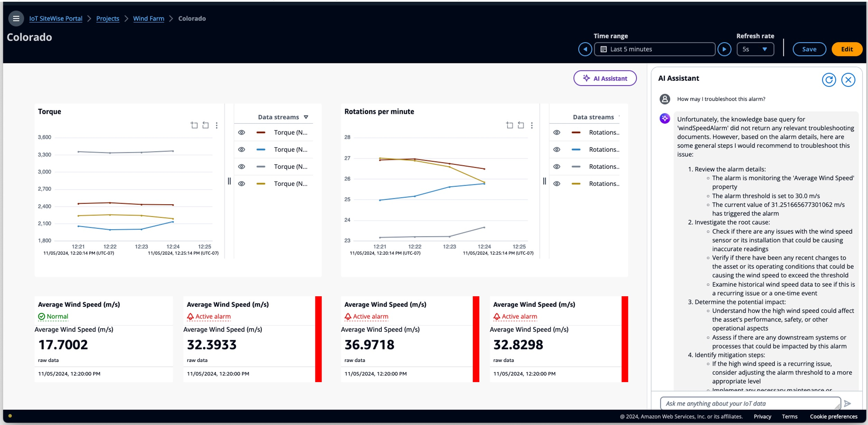This screenshot has width=868, height=425.
Task: Open Torque chart three-dot options menu
Action: click(x=217, y=125)
